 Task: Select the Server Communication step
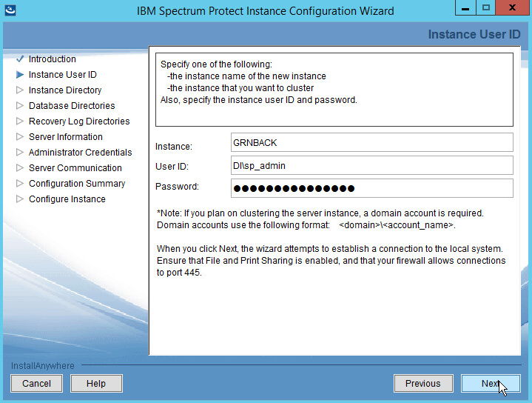click(x=75, y=168)
